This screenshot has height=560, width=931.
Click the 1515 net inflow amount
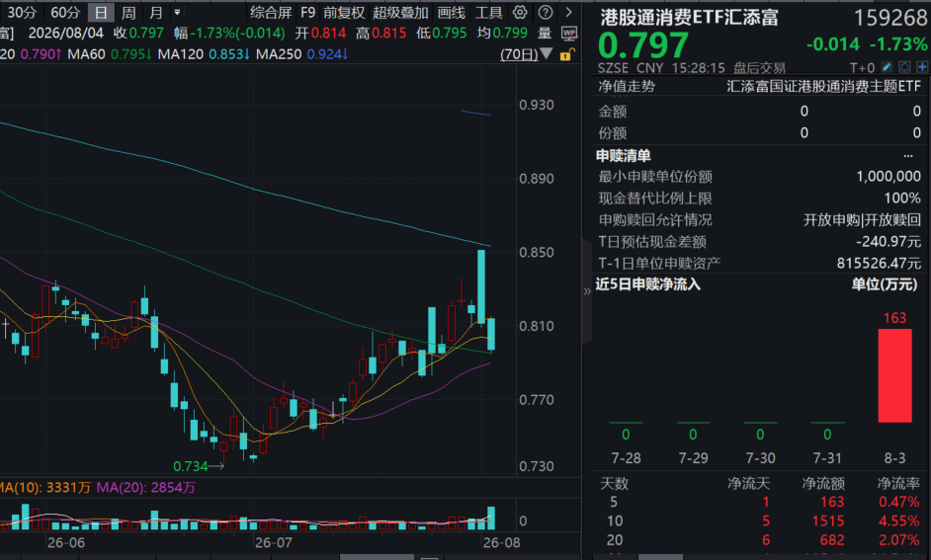(x=827, y=520)
